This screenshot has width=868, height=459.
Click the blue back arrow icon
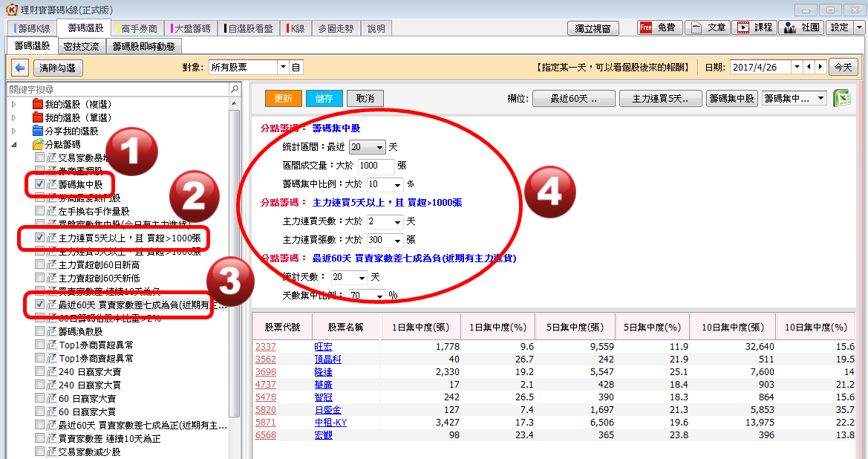click(20, 68)
